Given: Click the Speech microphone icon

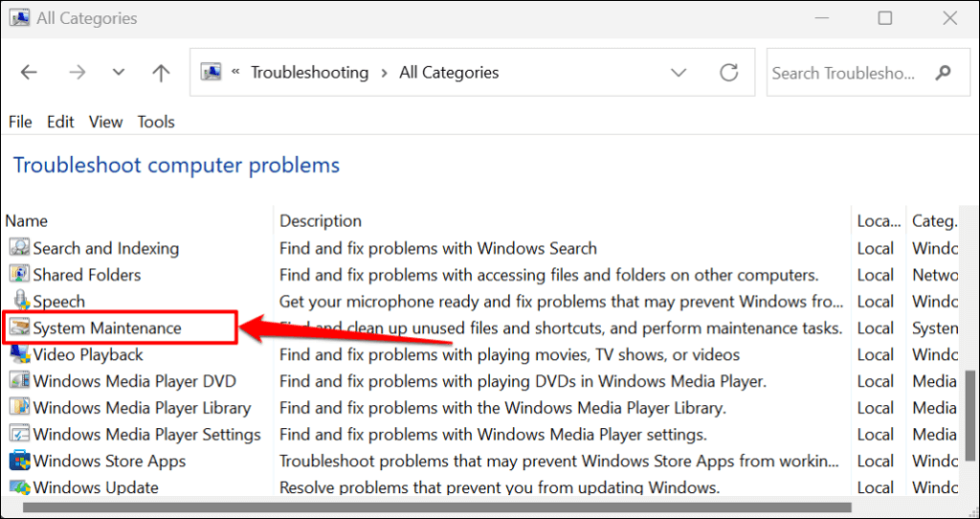Looking at the screenshot, I should click(19, 302).
